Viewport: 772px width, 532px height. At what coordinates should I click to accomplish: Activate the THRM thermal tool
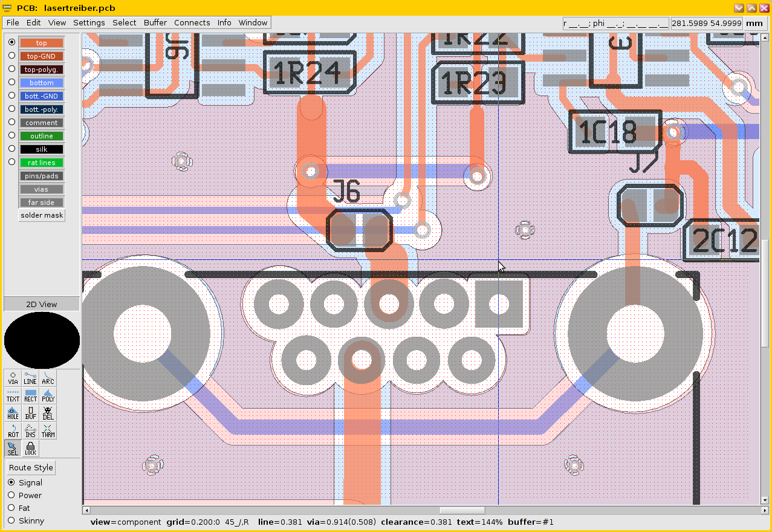(48, 431)
